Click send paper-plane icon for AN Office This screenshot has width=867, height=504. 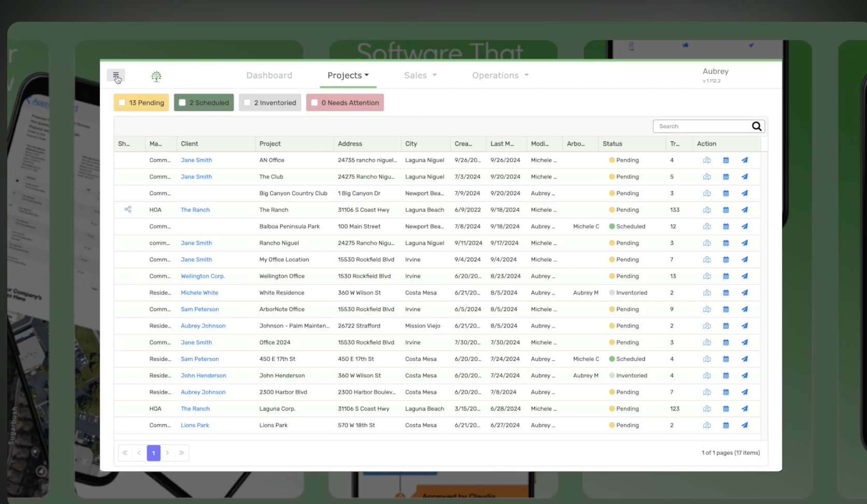(745, 160)
